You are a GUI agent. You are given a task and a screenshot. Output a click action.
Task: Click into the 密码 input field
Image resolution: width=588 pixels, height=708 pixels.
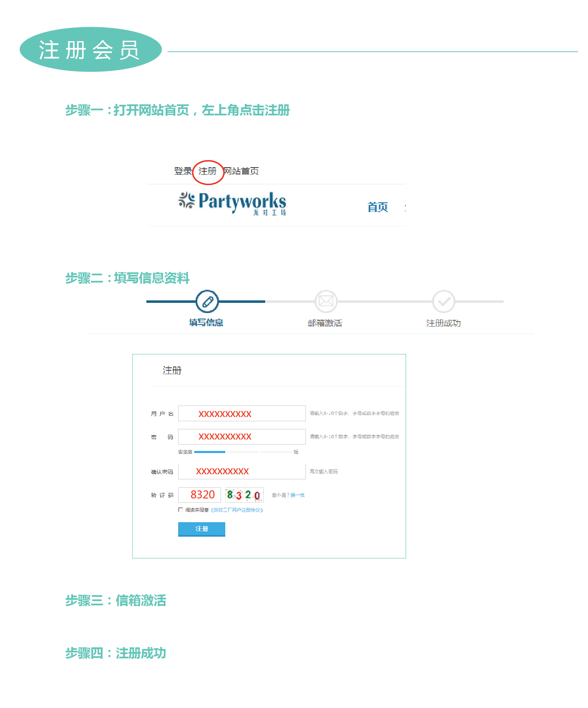[241, 437]
